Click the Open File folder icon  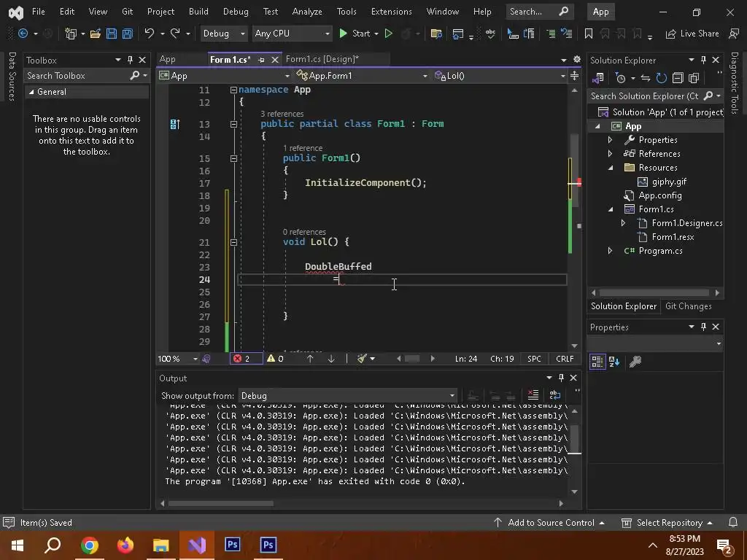click(96, 34)
